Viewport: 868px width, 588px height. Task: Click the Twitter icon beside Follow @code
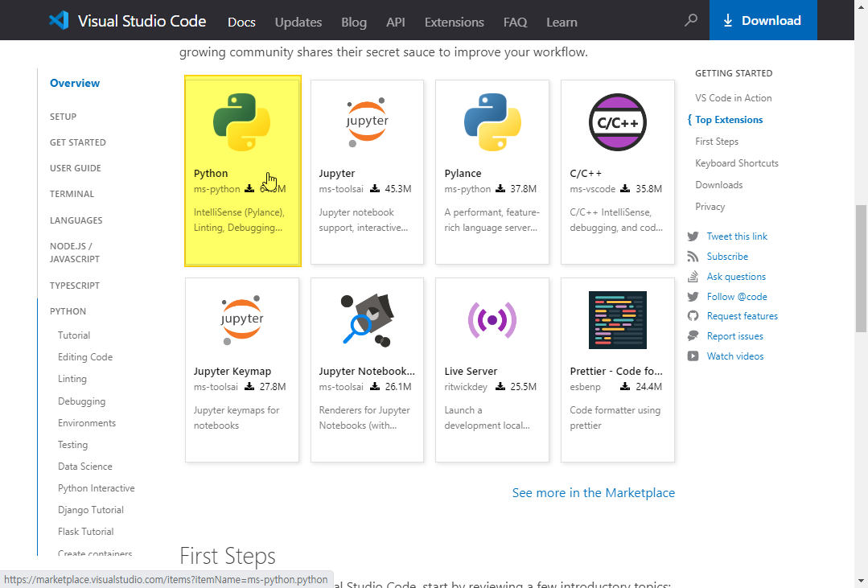(693, 296)
